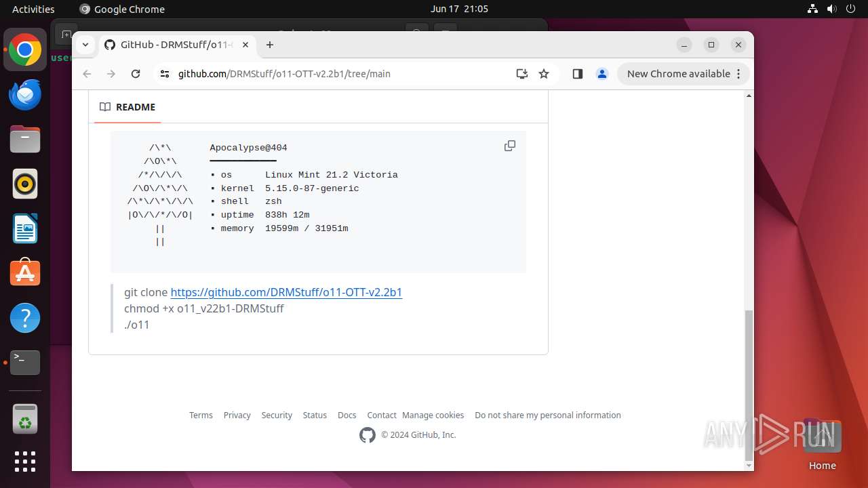Screen dimensions: 868x488
Task: Click the '19599m / 31951m' memory value
Action: [307, 228]
